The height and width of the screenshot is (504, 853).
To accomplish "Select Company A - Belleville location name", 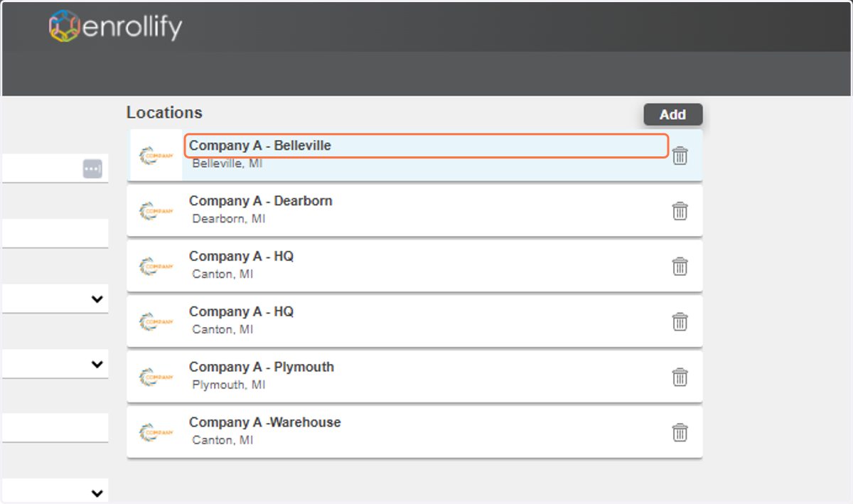I will coord(260,146).
